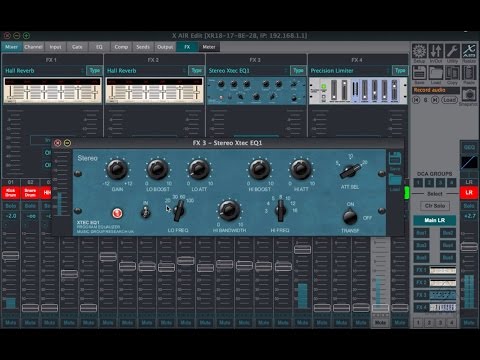Save the Xtec EQ1 preset with the floppy icon
The width and height of the screenshot is (480, 360).
395,158
